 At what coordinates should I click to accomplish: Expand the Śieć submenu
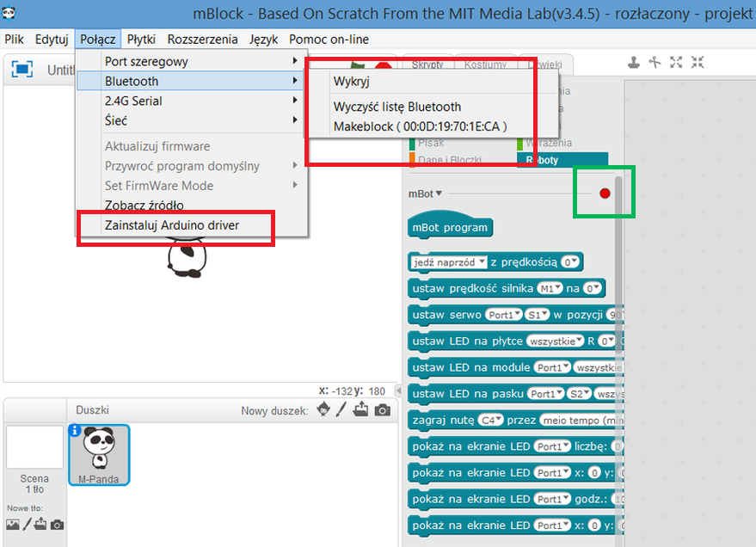(191, 120)
